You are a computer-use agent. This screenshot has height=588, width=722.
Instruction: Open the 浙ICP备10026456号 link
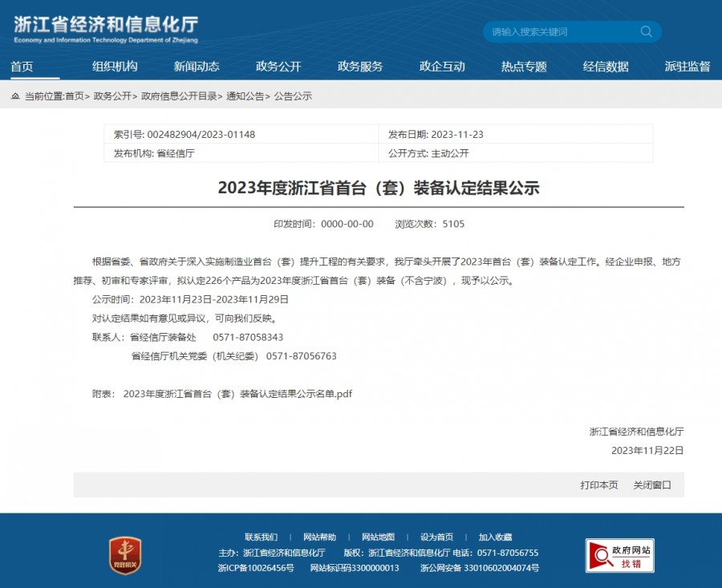256,568
